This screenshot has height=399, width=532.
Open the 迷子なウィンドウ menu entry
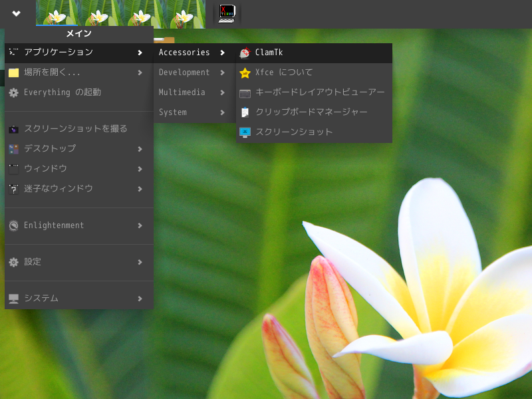[79, 189]
